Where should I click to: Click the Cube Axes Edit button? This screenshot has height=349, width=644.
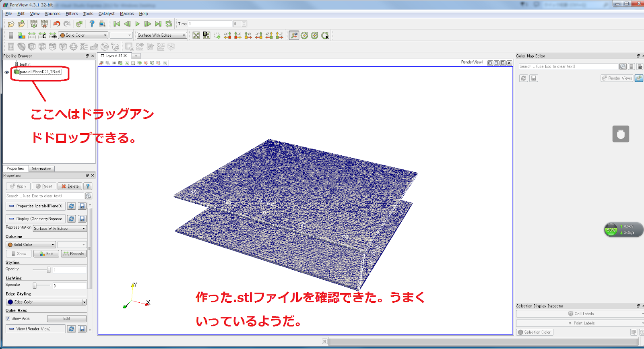click(67, 318)
